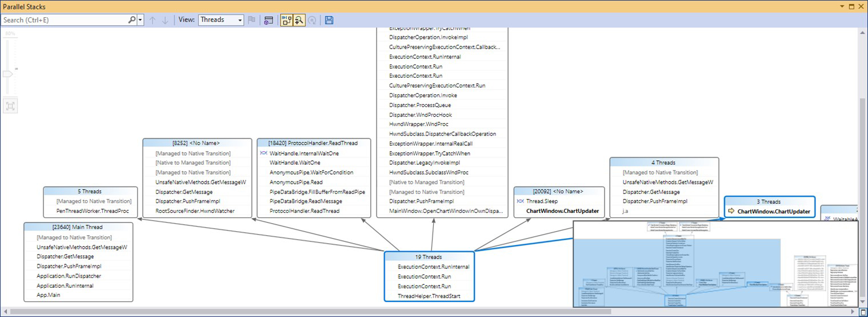This screenshot has width=868, height=317.
Task: Click the find previous up arrow
Action: tap(153, 20)
